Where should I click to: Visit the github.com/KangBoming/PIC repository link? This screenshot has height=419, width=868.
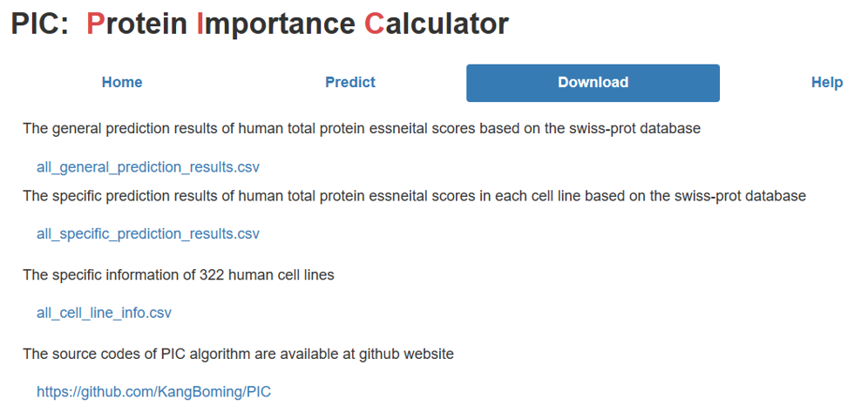(x=154, y=392)
